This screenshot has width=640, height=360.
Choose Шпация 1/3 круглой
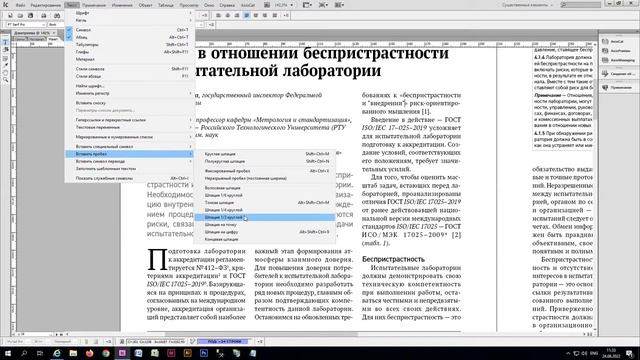coord(264,218)
